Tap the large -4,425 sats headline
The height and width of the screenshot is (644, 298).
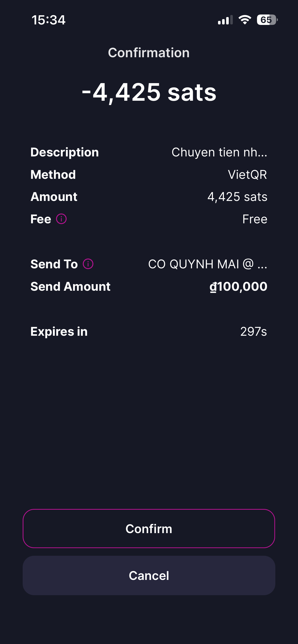(149, 92)
